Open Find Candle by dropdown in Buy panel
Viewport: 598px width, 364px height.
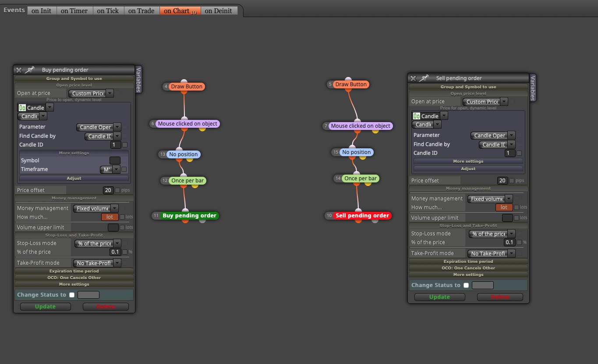[x=103, y=136]
